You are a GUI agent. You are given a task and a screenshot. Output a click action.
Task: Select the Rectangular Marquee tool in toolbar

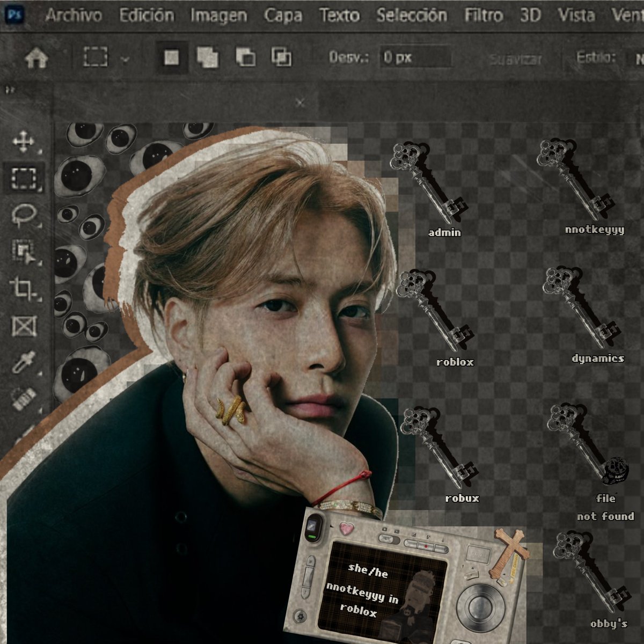pyautogui.click(x=24, y=178)
